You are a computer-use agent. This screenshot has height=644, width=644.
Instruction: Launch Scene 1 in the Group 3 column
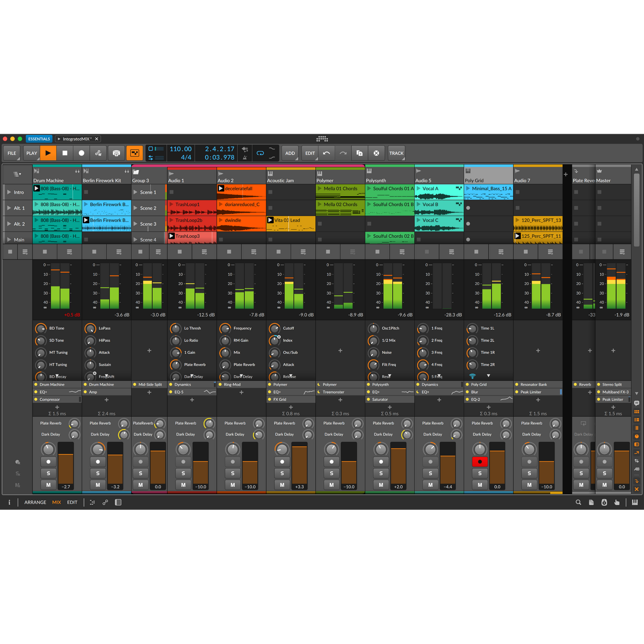(135, 192)
